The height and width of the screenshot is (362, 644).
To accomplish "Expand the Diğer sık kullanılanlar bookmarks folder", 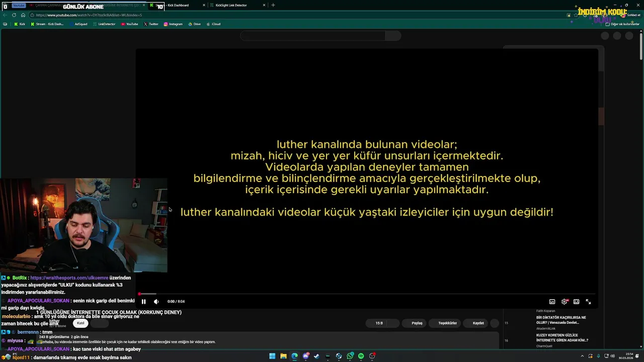I will tap(622, 24).
